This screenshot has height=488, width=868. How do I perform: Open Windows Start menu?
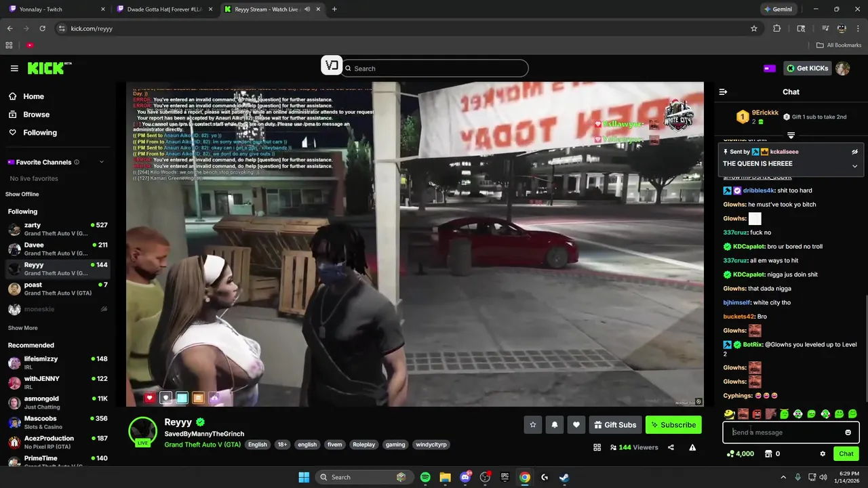coord(304,477)
